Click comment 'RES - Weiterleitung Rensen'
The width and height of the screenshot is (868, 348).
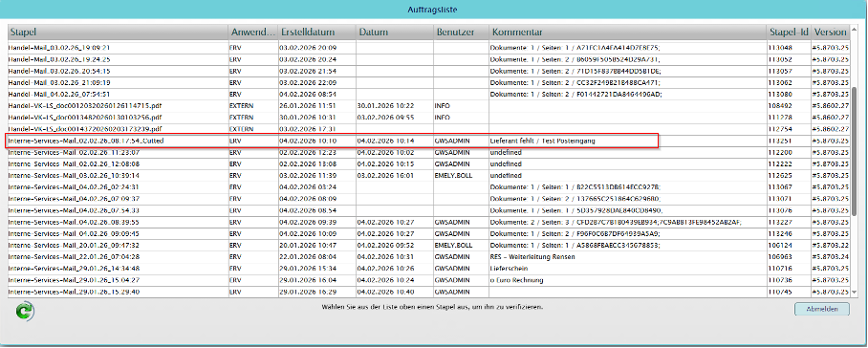click(x=532, y=257)
